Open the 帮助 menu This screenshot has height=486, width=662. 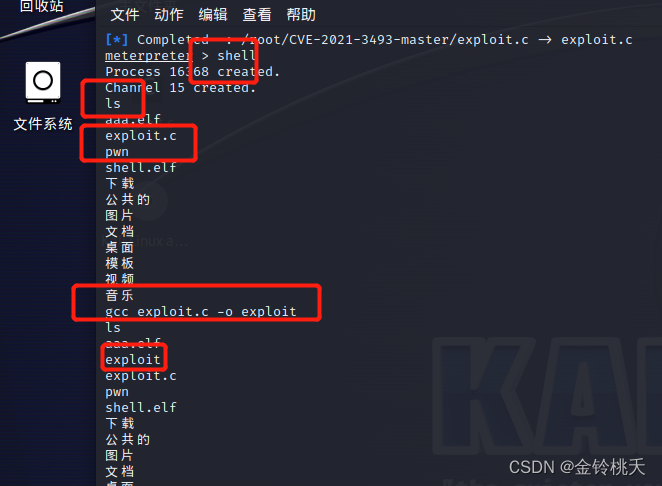301,15
